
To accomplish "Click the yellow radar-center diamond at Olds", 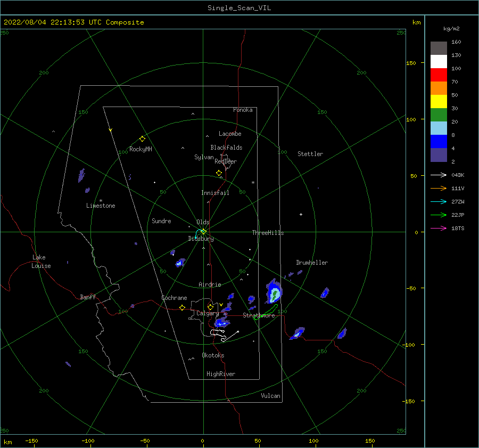I will click(x=203, y=232).
